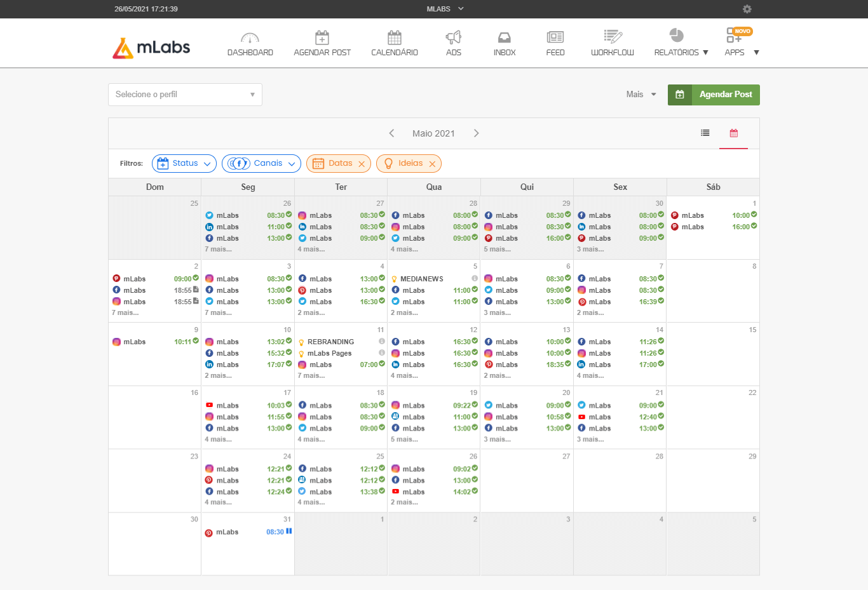Click the Agendar Post calendar-plus icon in navigation
868x590 pixels.
click(x=322, y=37)
